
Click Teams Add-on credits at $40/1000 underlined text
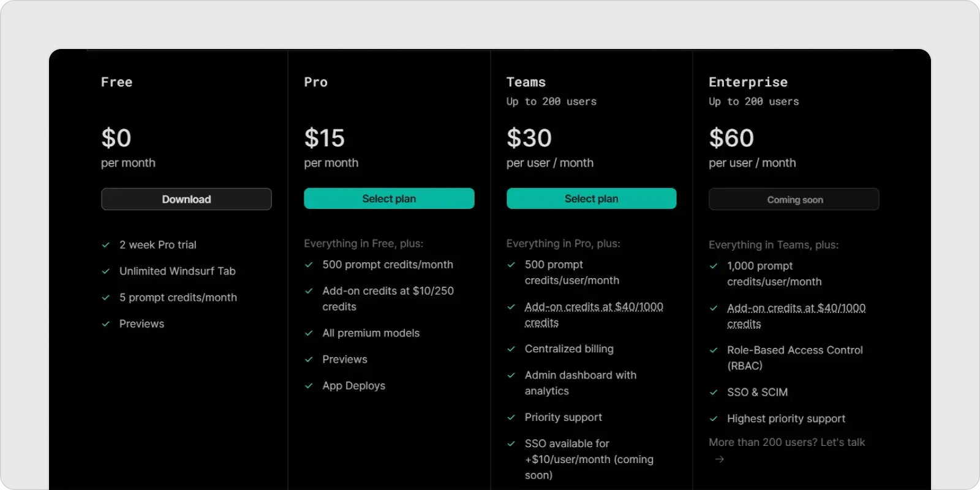coord(594,314)
